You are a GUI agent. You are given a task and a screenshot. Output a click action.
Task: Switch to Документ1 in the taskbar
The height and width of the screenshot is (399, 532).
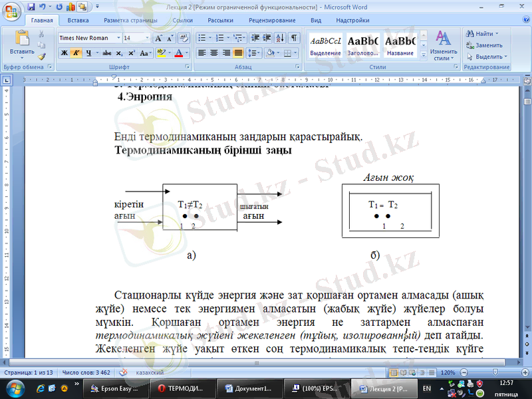(x=248, y=388)
